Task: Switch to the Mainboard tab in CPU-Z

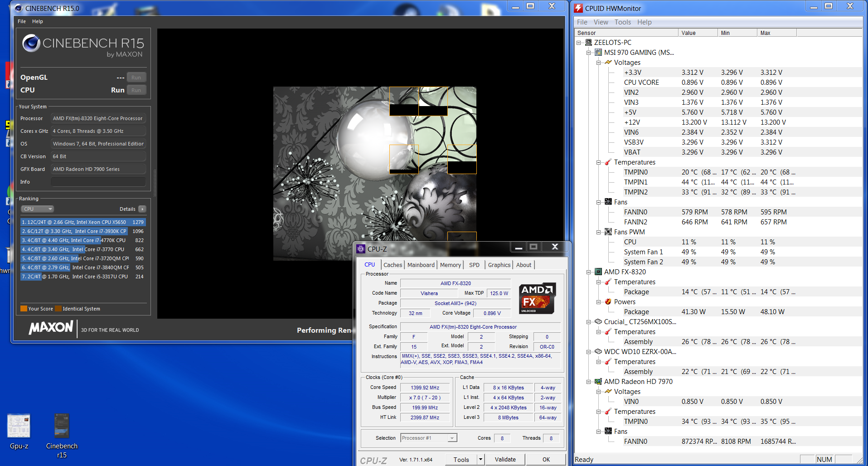Action: pyautogui.click(x=421, y=265)
